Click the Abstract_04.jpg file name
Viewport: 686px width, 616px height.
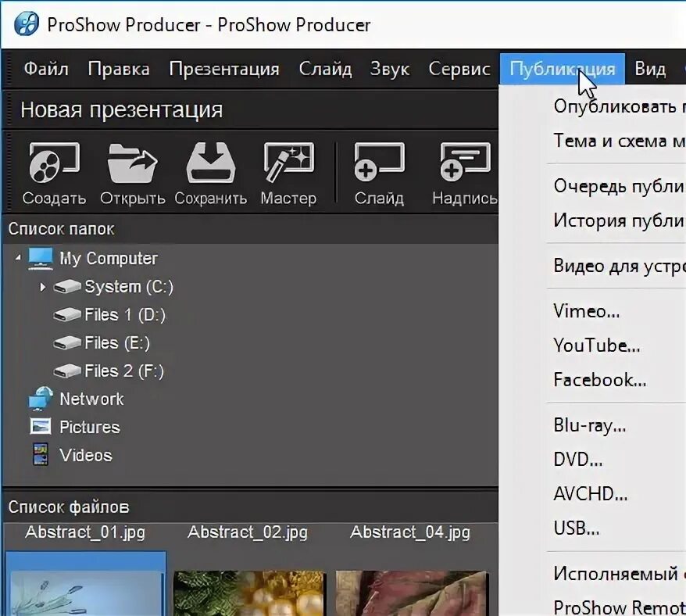coord(410,532)
